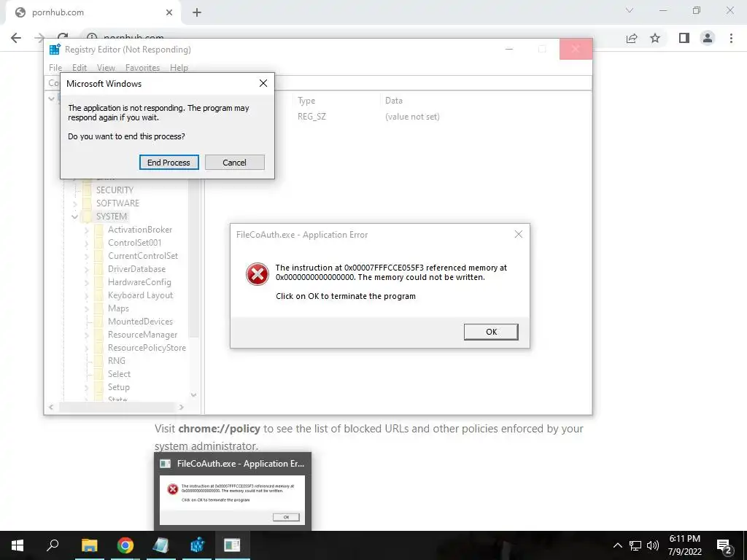Open the Help menu in Registry Editor
The height and width of the screenshot is (560, 747).
coord(179,68)
